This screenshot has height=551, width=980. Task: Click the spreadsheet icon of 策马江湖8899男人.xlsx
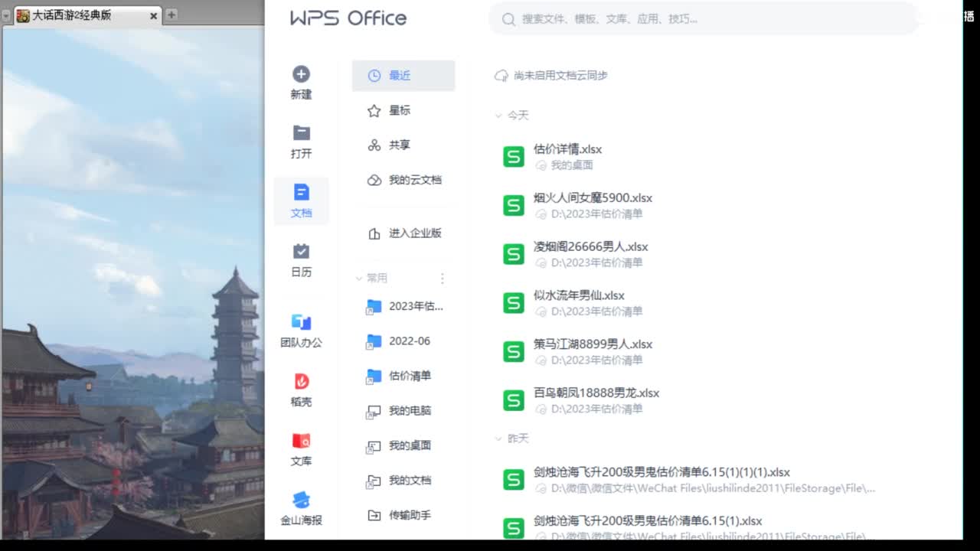click(x=513, y=352)
